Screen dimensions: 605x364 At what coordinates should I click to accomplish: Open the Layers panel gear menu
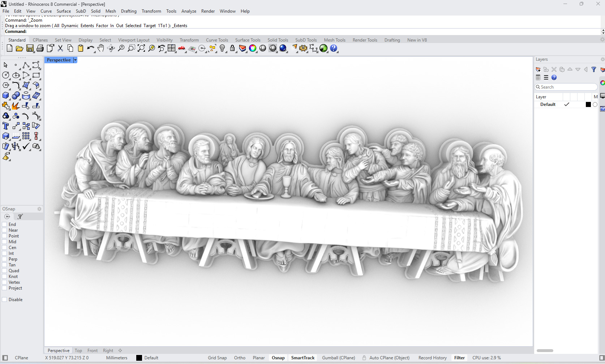[x=602, y=59]
